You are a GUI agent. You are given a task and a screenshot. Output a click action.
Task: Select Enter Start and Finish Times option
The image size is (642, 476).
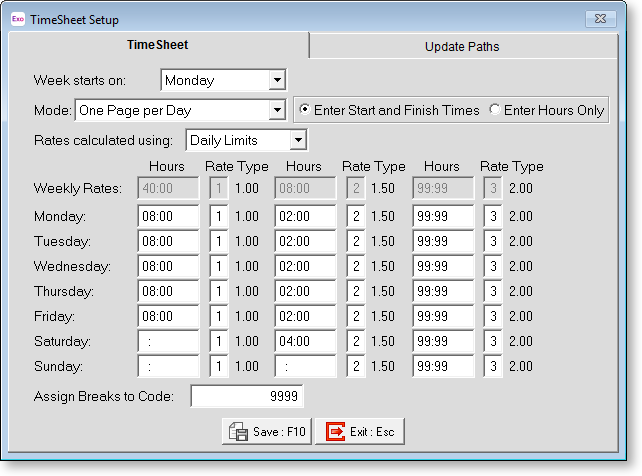[304, 110]
